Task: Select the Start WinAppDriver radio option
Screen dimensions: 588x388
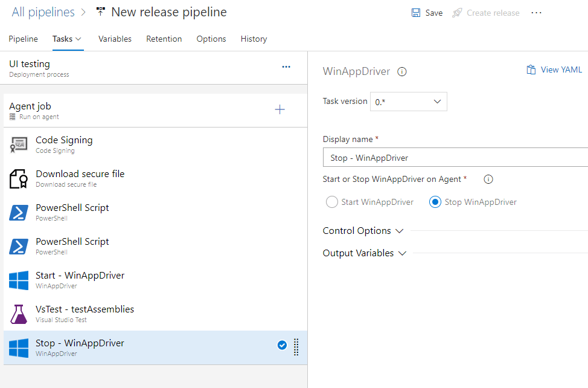Action: point(331,202)
